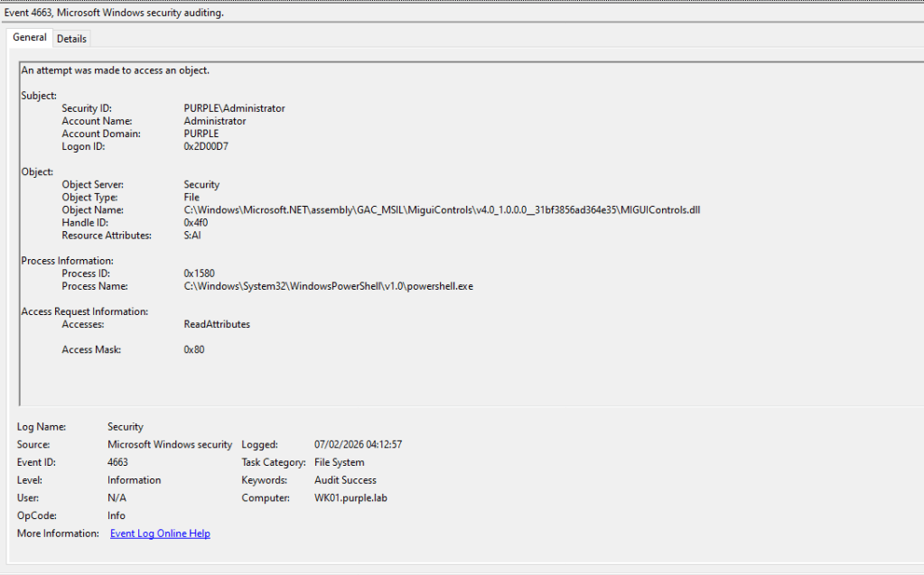Click the ReadAttributes accesses value
924x575 pixels.
[x=217, y=324]
